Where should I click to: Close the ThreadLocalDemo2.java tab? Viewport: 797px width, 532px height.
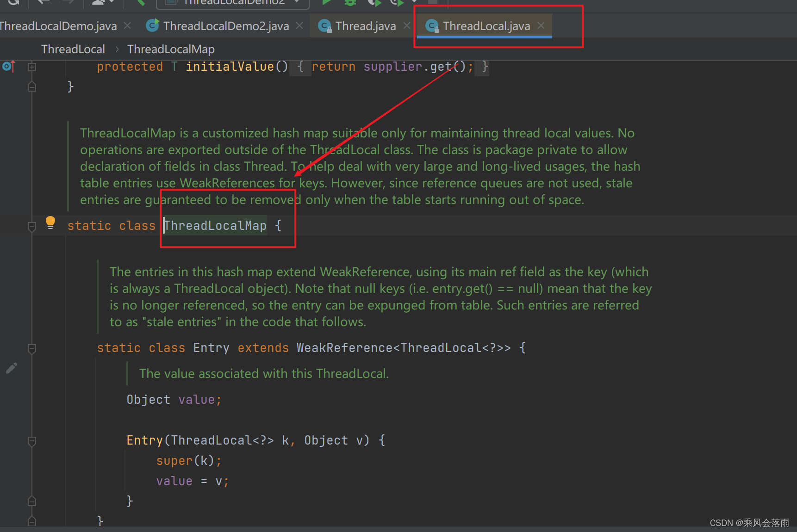(x=299, y=26)
